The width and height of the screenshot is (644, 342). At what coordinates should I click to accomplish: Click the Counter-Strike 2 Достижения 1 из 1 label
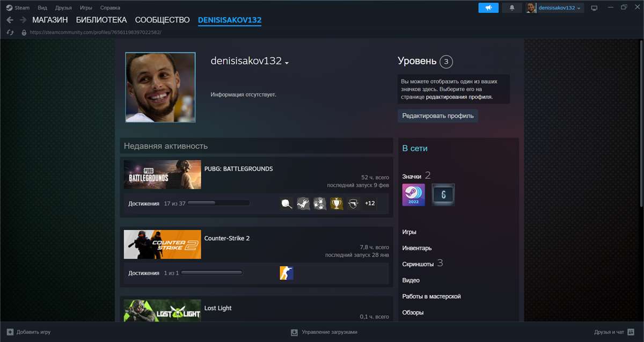tap(153, 273)
